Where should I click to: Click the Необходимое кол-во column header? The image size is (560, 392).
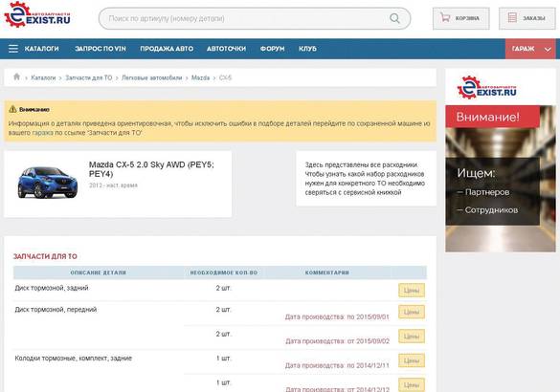(224, 272)
